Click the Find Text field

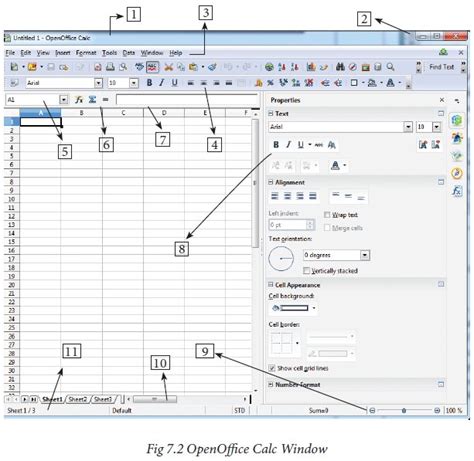(x=441, y=67)
